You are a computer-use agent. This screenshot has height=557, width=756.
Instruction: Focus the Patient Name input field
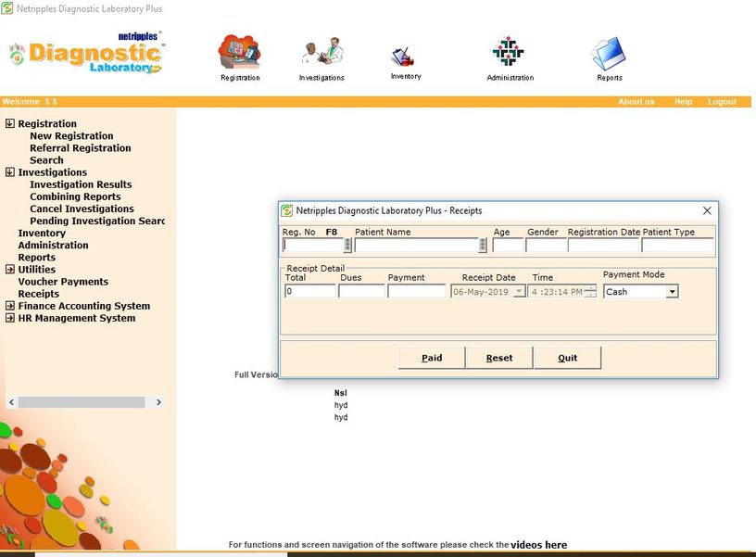click(x=417, y=245)
